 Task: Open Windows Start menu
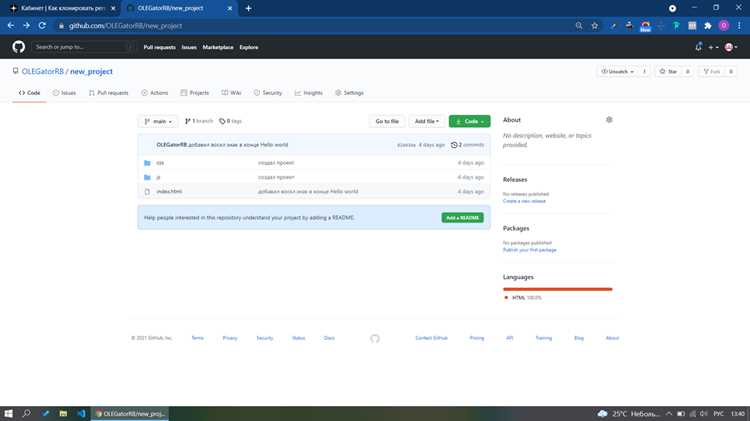pyautogui.click(x=8, y=413)
